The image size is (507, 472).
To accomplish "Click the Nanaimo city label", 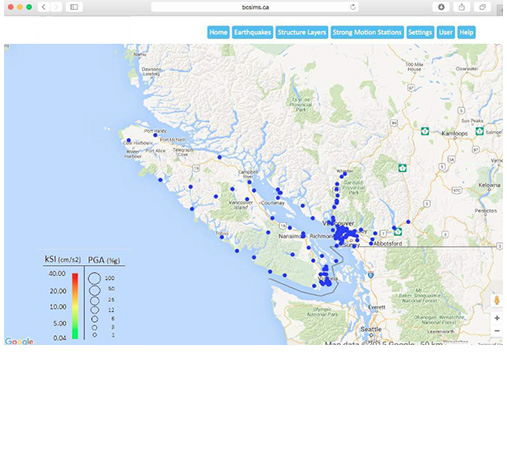I will (290, 236).
